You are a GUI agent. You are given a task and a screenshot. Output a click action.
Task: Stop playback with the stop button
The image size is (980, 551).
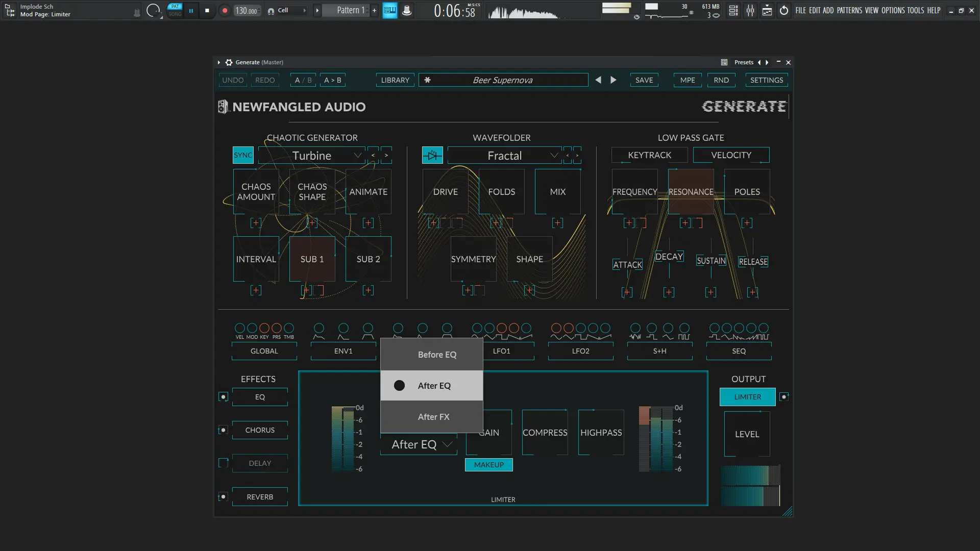(207, 10)
